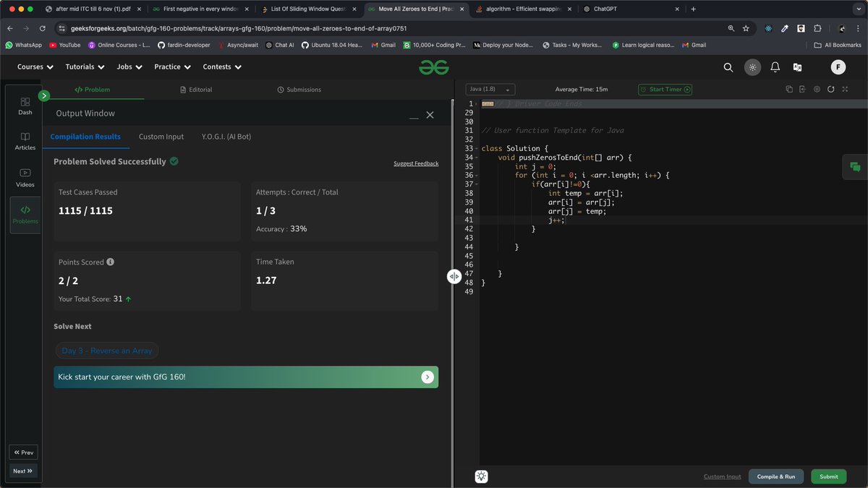Screen dimensions: 868x488
Task: Copy code using editor copy icon
Action: point(789,90)
